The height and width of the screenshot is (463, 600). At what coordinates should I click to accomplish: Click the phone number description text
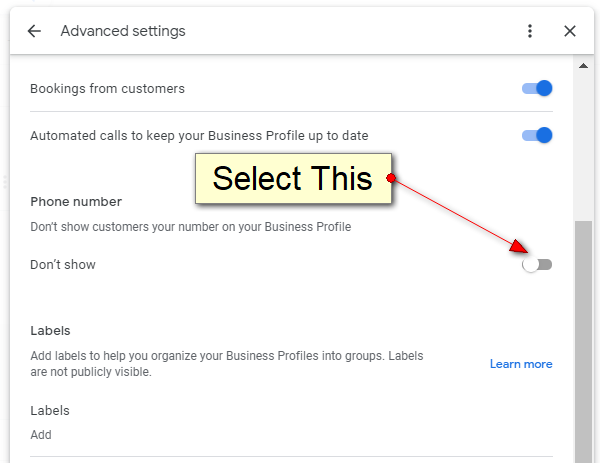[x=190, y=227]
